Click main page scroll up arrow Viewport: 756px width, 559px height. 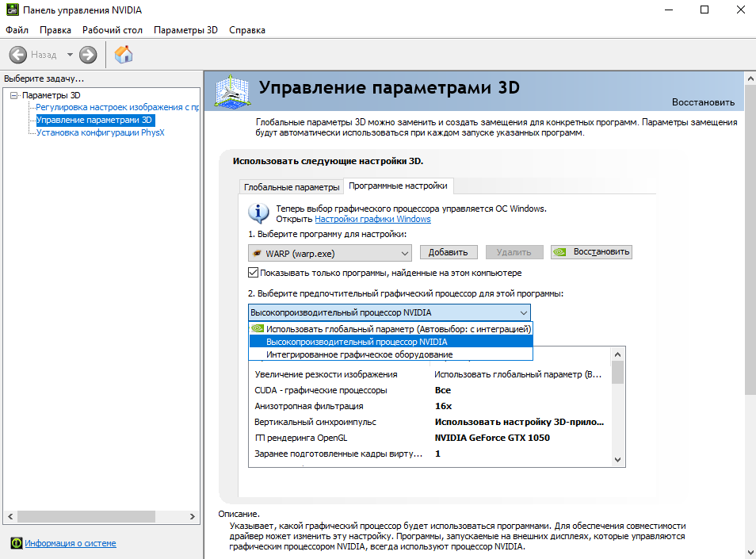click(x=750, y=78)
